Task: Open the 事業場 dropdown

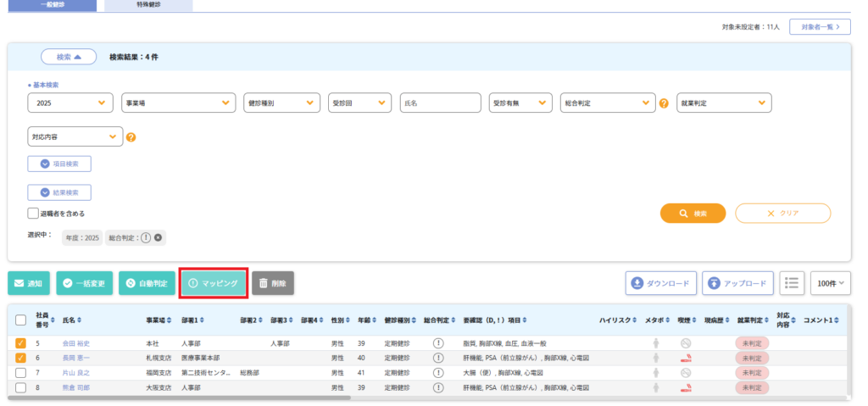Action: tap(178, 103)
